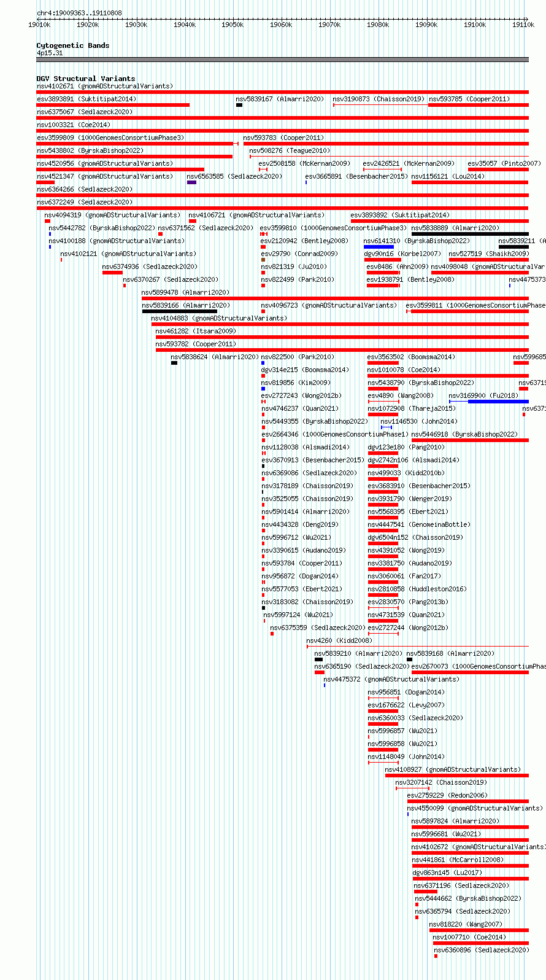
Task: Open esv35057 (Pinto2007) variant
Action: pos(504,163)
